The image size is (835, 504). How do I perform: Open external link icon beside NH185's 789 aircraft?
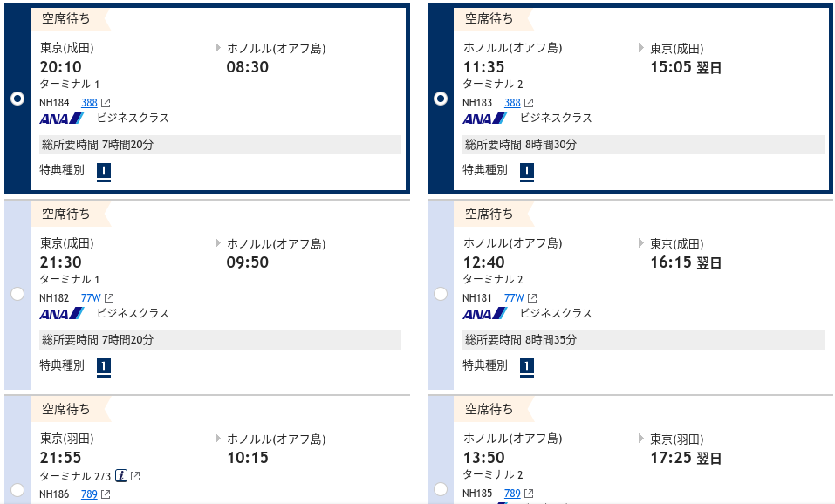click(529, 494)
